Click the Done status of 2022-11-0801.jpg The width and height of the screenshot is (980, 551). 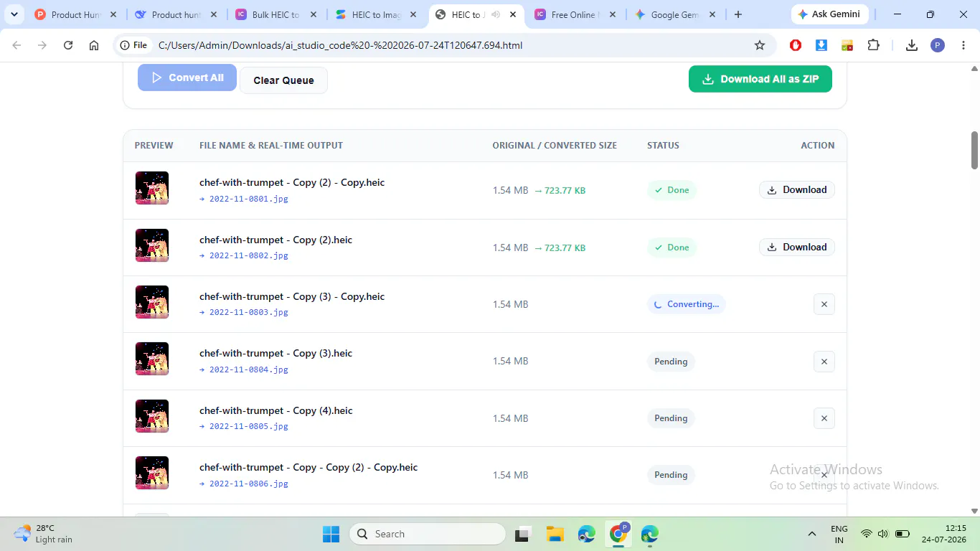tap(672, 190)
